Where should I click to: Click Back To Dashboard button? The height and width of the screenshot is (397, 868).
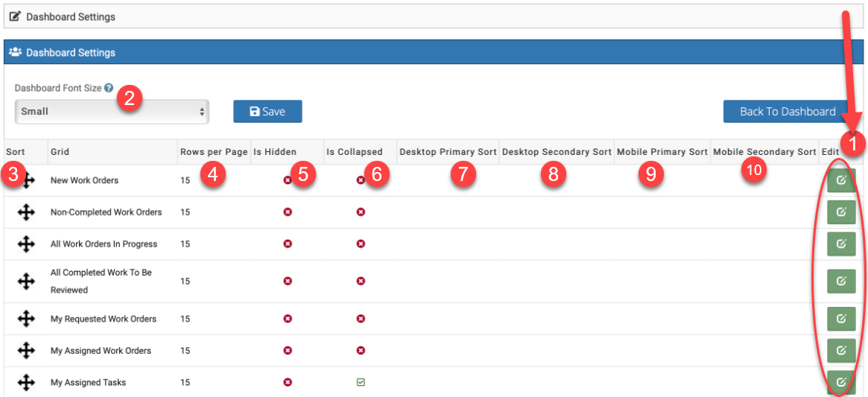coord(788,112)
